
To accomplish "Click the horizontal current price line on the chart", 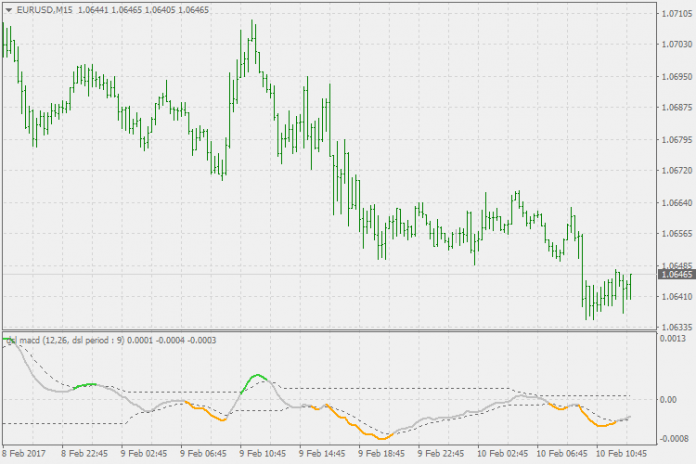I will point(300,273).
